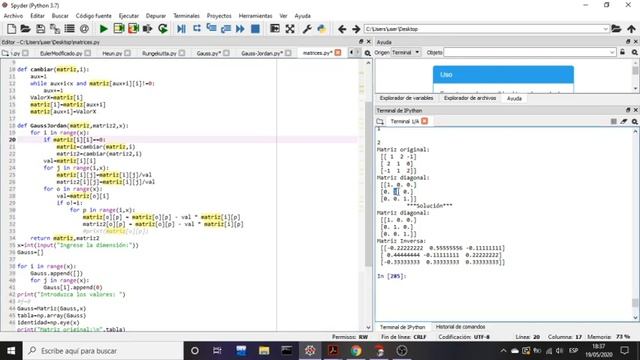Step into function debug icon

tap(211, 29)
